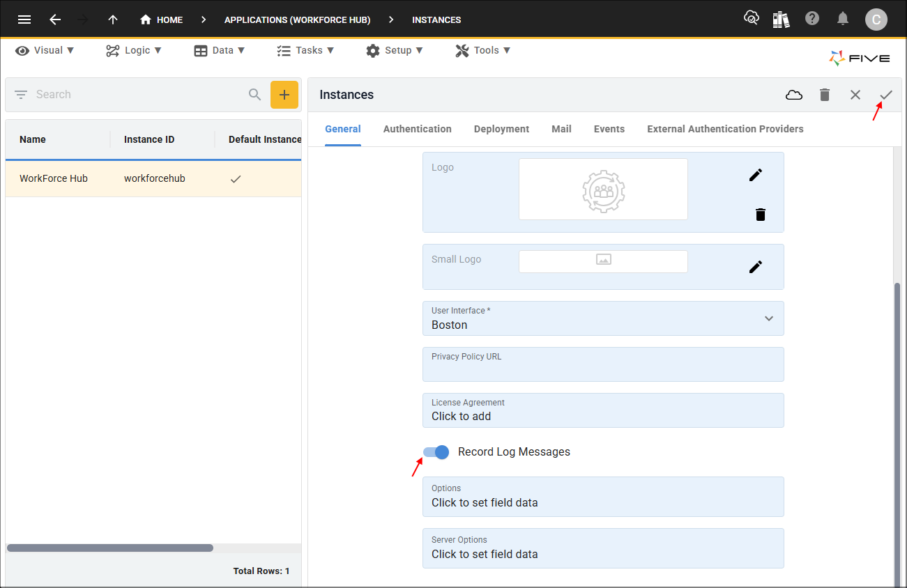Open Applications (Workforce Hub) breadcrumb
907x588 pixels.
point(297,20)
